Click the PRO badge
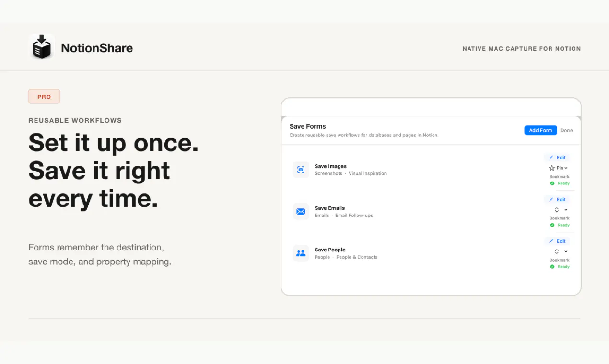This screenshot has height=364, width=609. [x=44, y=96]
